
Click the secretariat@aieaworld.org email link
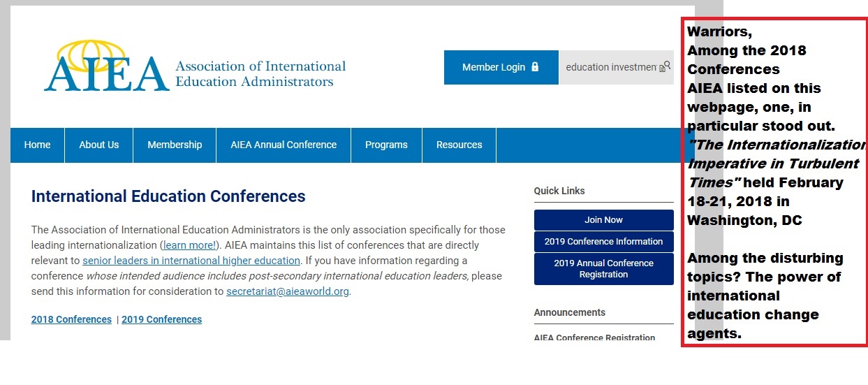point(287,291)
